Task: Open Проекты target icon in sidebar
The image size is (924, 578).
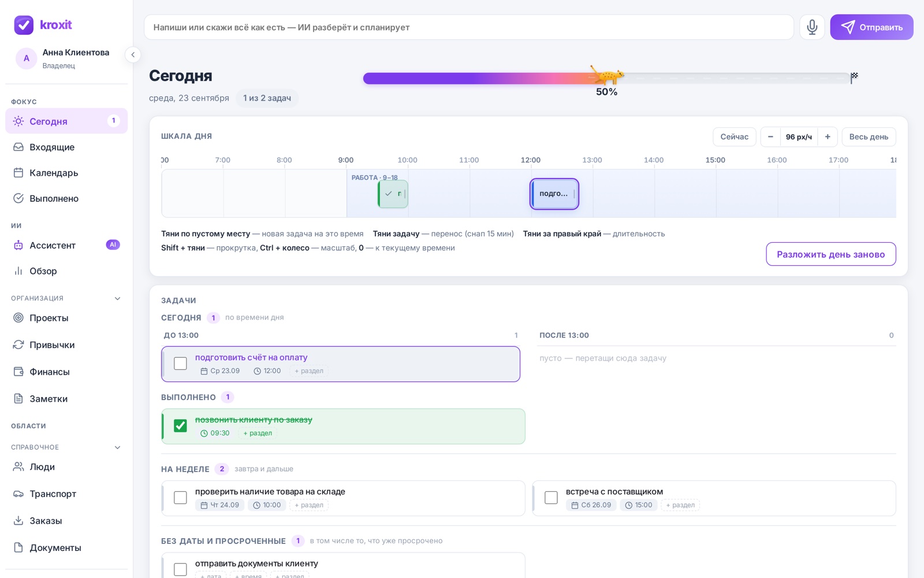Action: 18,318
